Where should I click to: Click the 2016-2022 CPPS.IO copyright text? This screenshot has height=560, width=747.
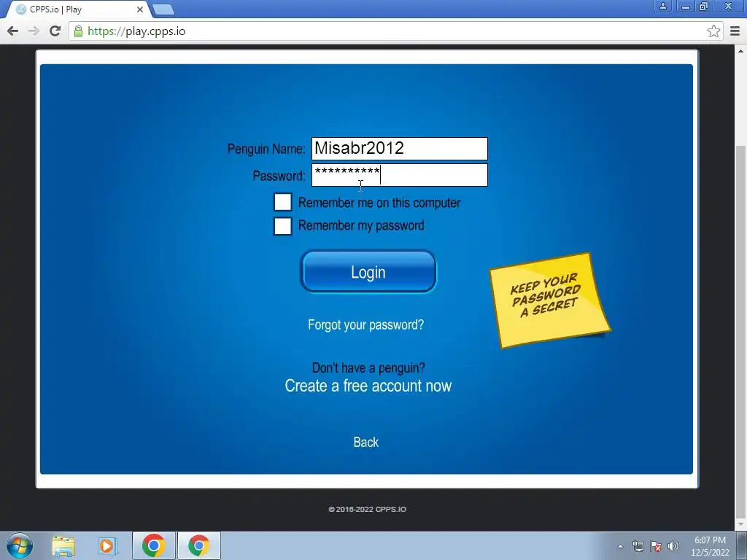click(368, 509)
